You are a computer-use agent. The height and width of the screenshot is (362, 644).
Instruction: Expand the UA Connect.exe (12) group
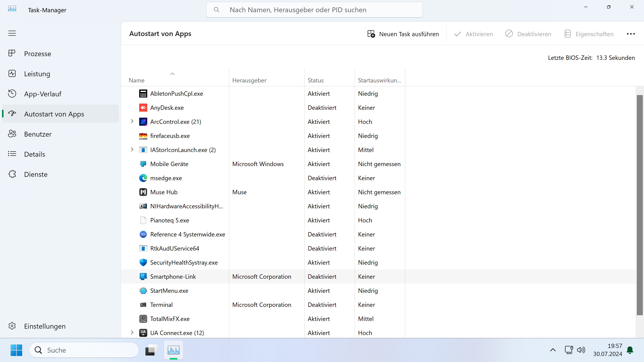132,333
